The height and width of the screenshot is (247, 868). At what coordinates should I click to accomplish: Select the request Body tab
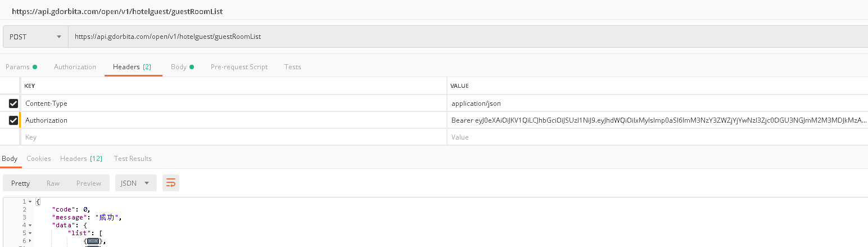coord(179,67)
